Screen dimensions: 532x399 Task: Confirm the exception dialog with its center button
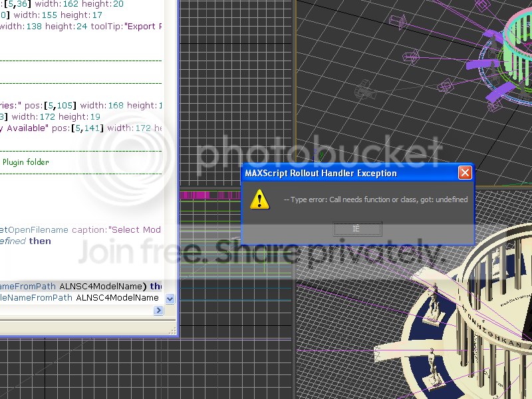[357, 229]
